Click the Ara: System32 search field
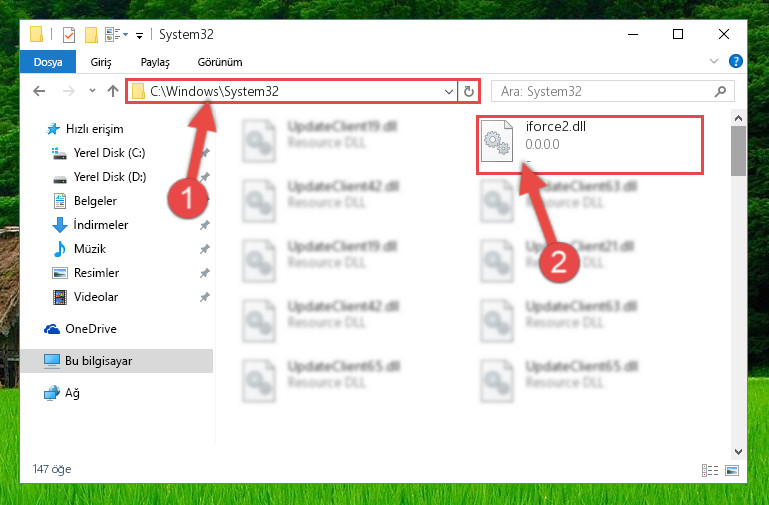The height and width of the screenshot is (505, 769). point(613,91)
